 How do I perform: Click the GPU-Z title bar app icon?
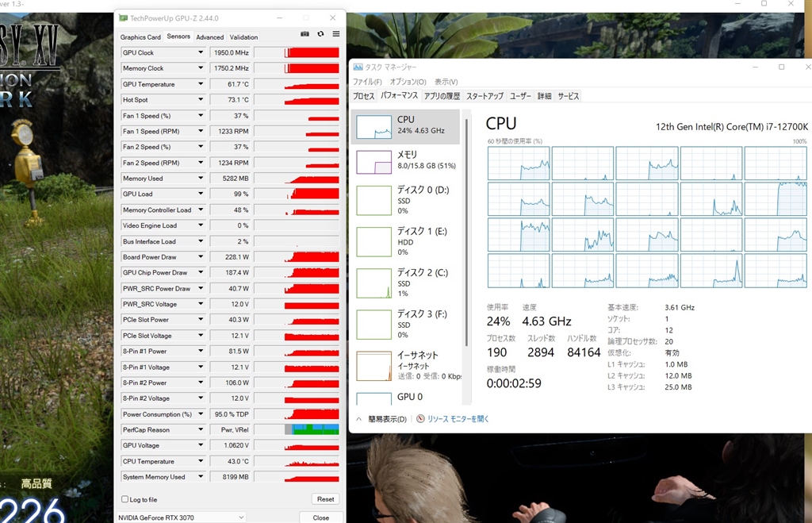coord(123,18)
